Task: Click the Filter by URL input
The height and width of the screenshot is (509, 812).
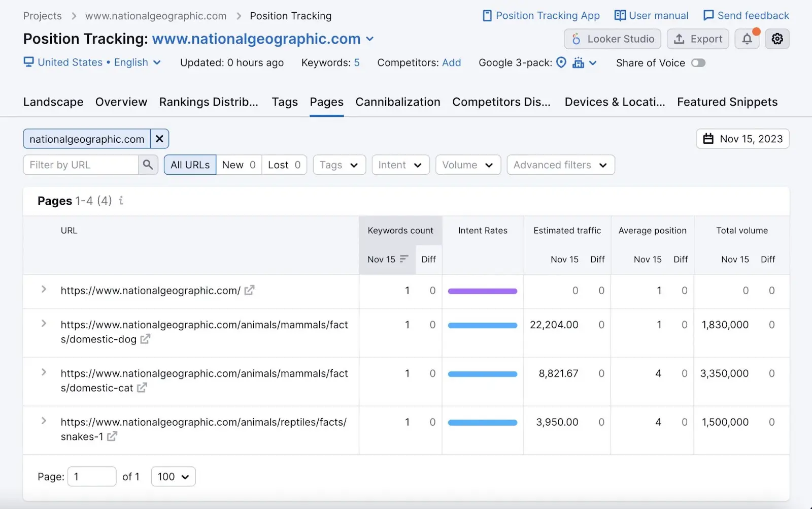Action: (81, 165)
